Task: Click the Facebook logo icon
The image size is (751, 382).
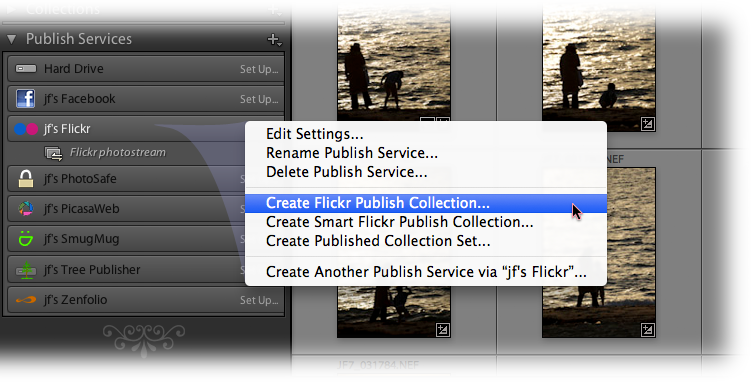Action: pos(25,99)
